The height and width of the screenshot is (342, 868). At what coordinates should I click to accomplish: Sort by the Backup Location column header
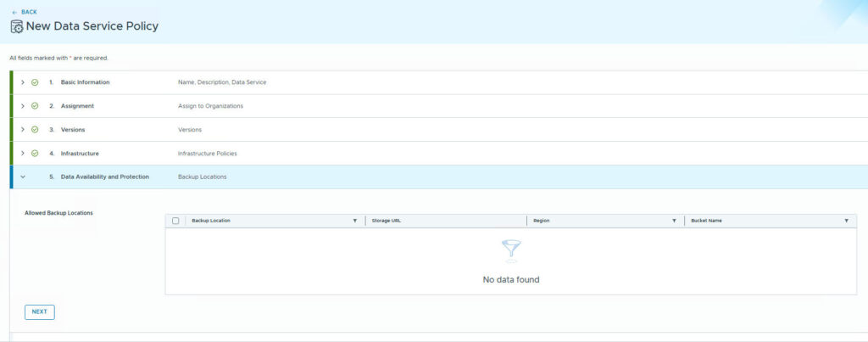pyautogui.click(x=211, y=221)
